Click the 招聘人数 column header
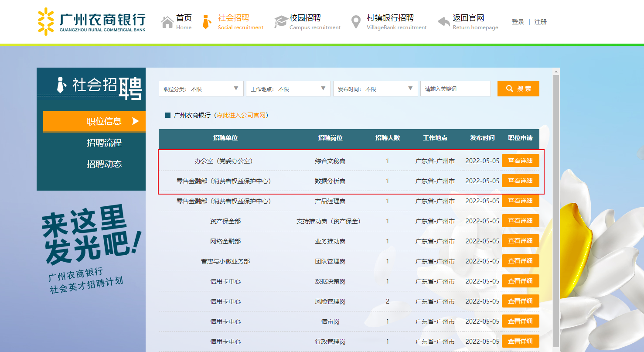The height and width of the screenshot is (352, 644). (x=388, y=138)
